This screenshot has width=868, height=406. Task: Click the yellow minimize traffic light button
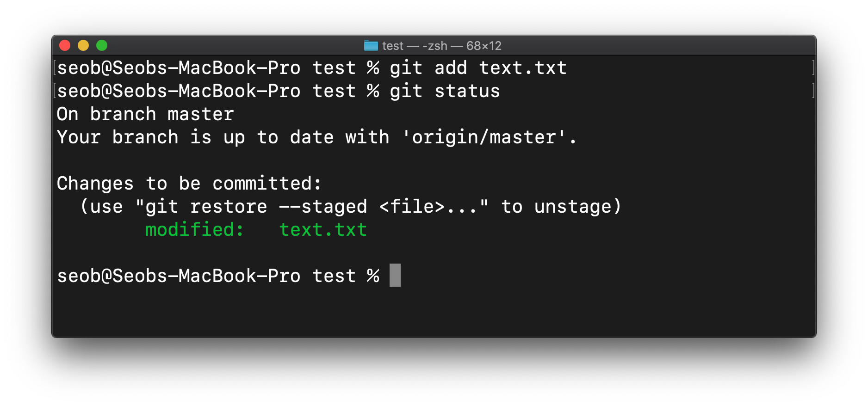point(83,45)
